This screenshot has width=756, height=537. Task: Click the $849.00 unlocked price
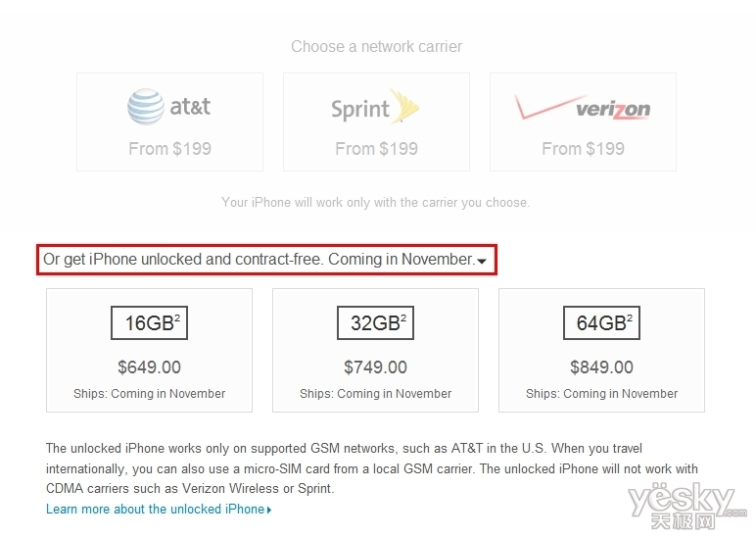click(601, 367)
